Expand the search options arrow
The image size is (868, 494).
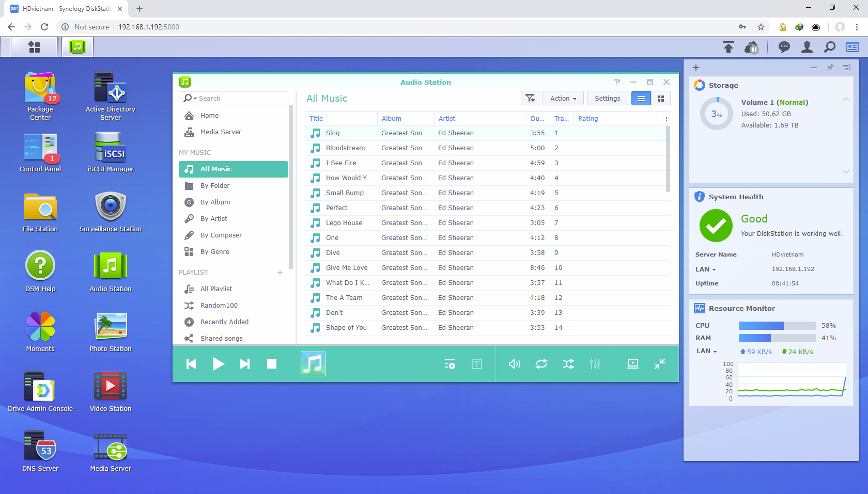coord(195,99)
